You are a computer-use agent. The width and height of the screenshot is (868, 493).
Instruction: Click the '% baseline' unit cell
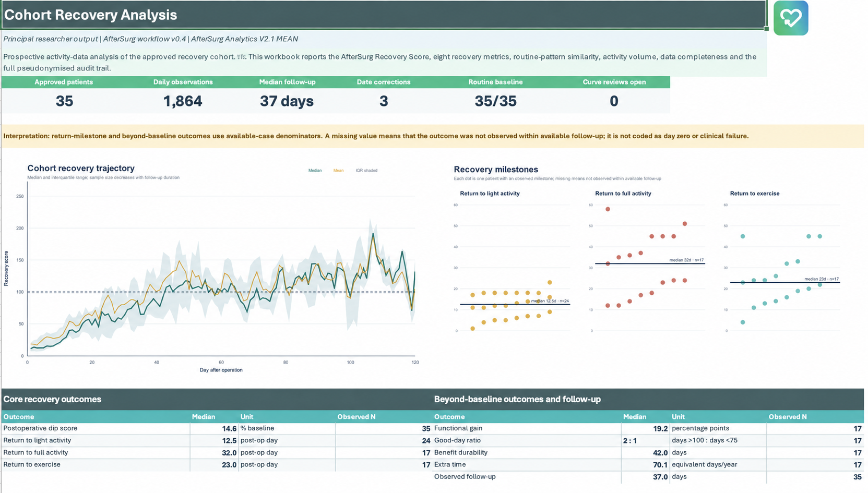[x=287, y=428]
